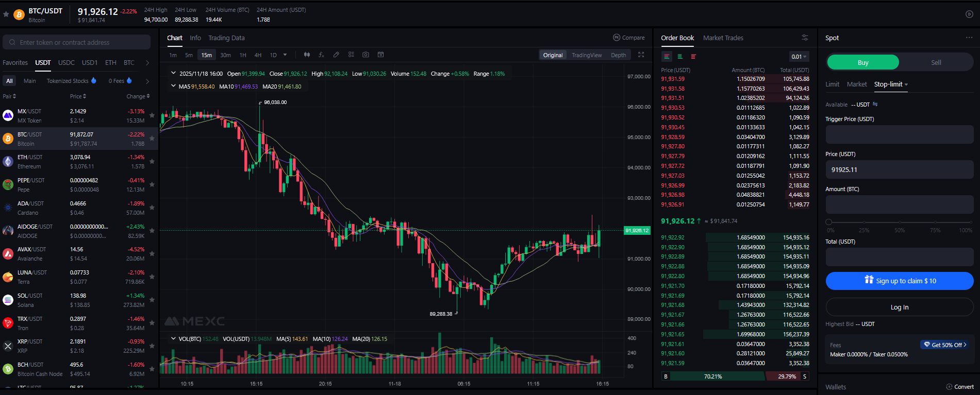The width and height of the screenshot is (980, 395).
Task: Click the Bitcoin logo in the header
Action: pyautogui.click(x=19, y=15)
